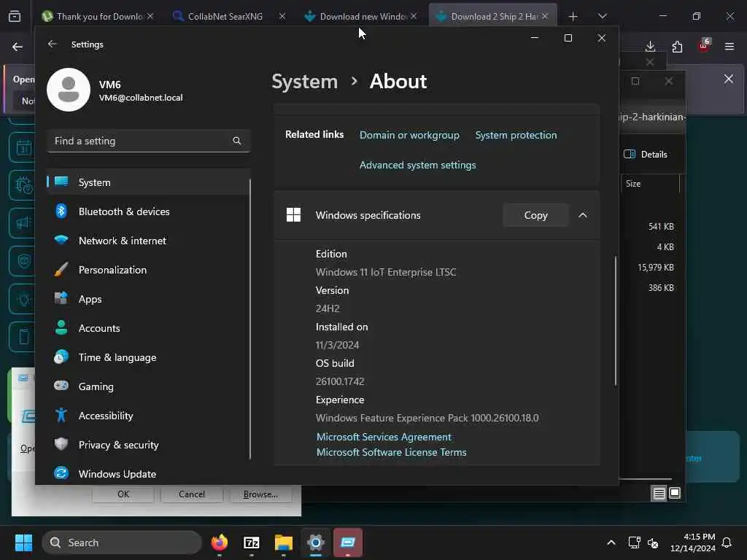Toggle the Details pane in File Explorer

646,154
